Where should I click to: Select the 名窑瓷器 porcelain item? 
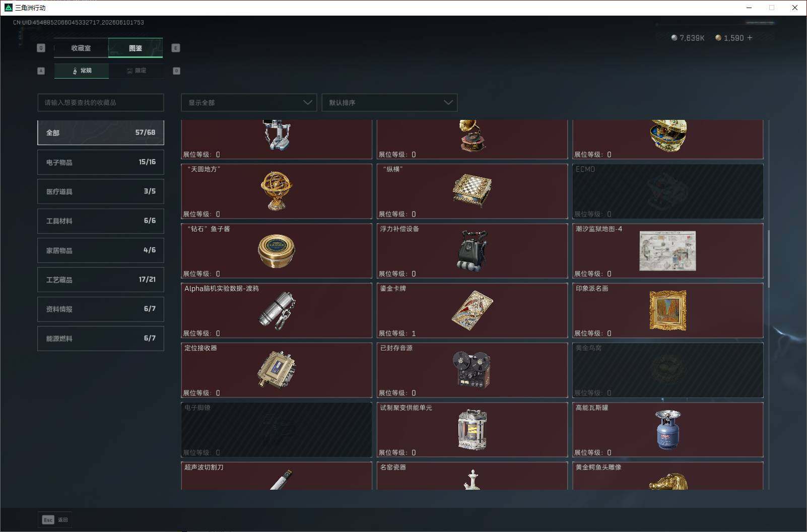pos(472,476)
